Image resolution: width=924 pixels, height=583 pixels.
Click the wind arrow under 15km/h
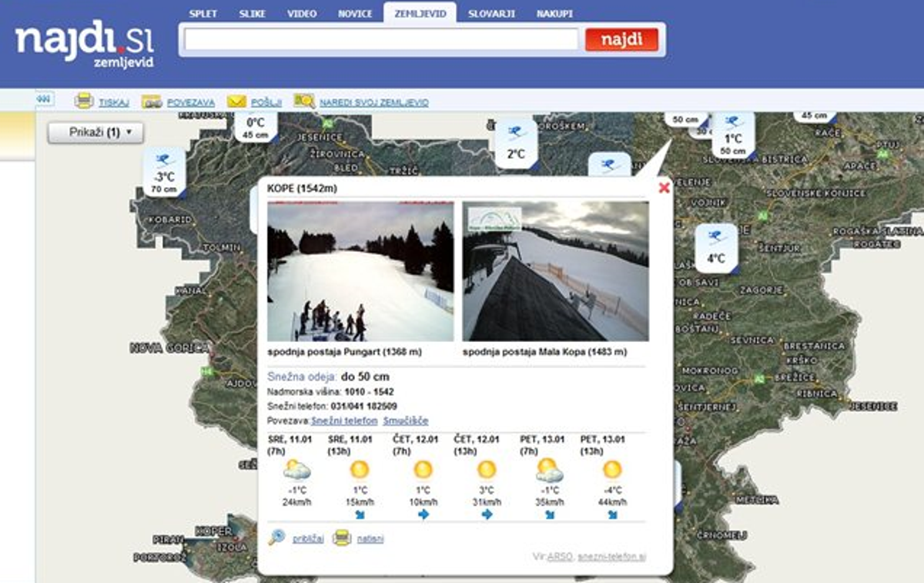[360, 514]
